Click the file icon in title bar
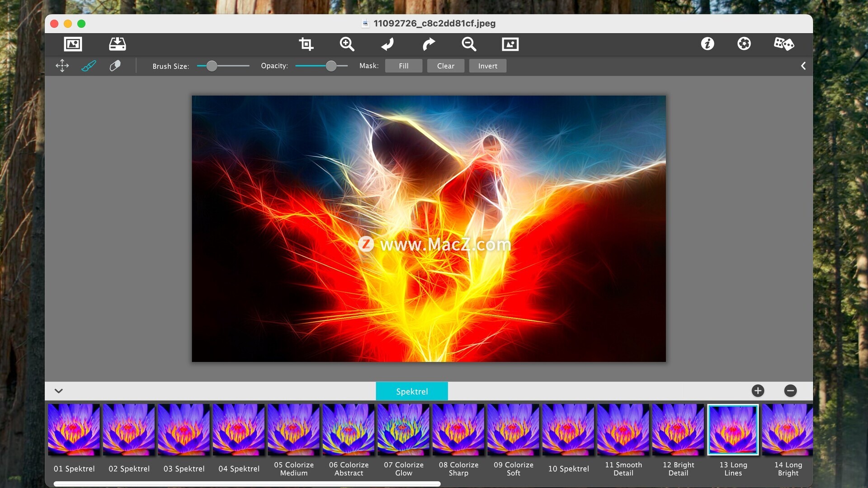 coord(365,23)
